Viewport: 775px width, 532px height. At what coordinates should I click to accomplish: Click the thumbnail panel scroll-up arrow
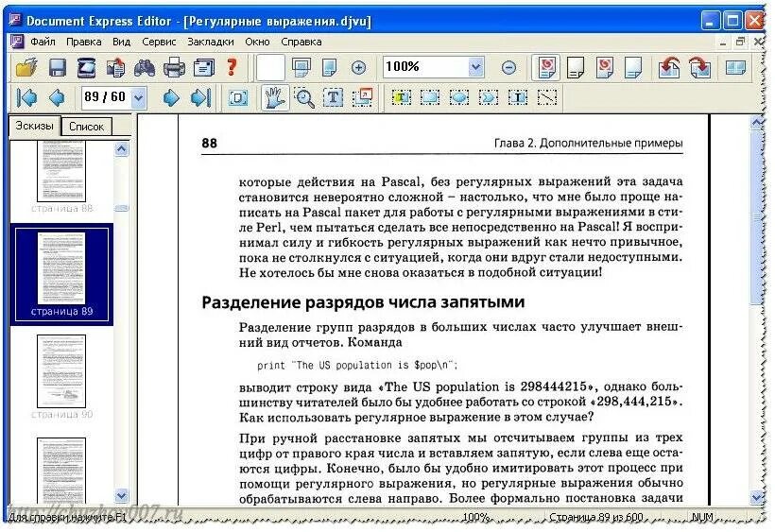122,148
